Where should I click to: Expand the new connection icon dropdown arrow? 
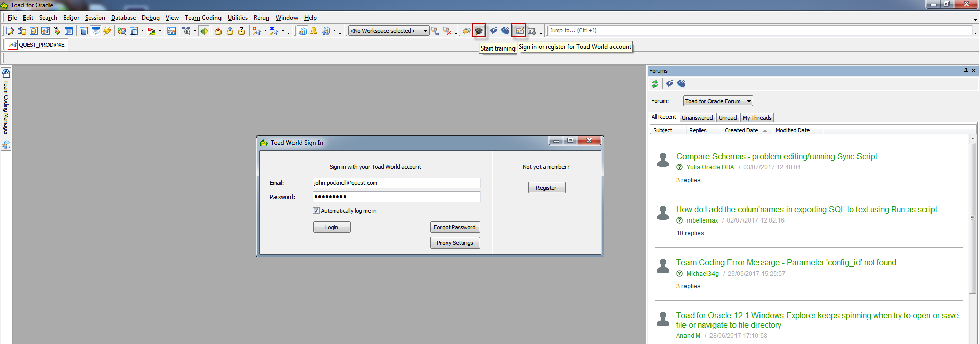[265, 31]
